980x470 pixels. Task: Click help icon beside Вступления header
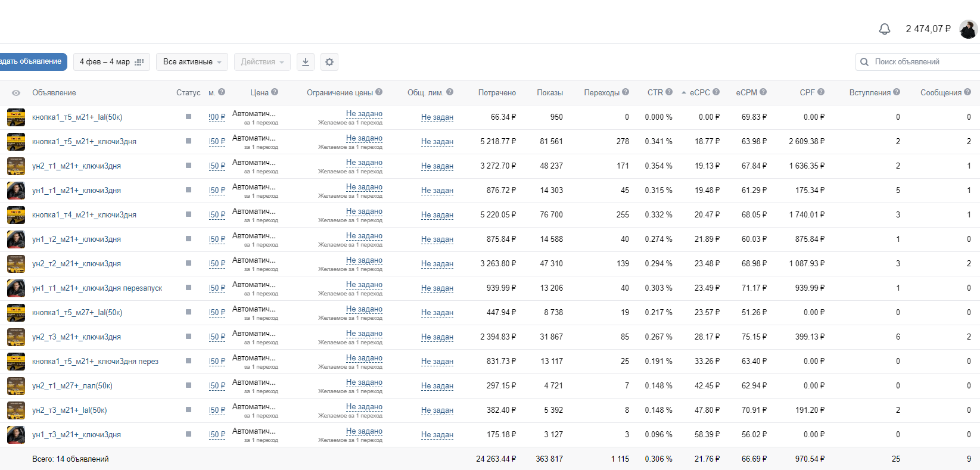(x=897, y=92)
